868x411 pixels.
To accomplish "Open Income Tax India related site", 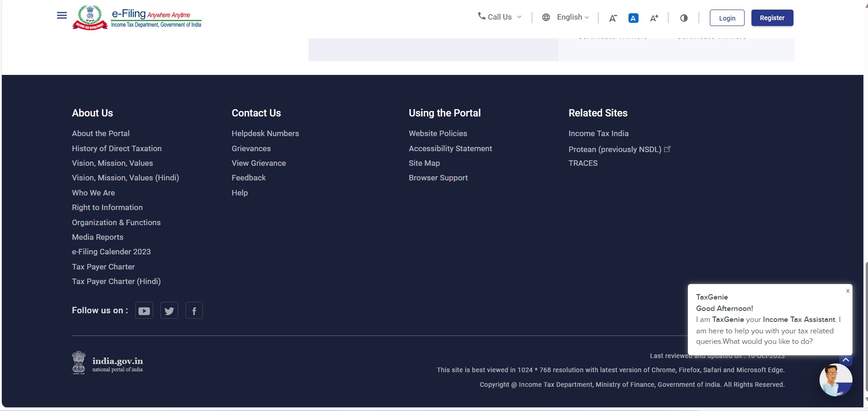I will [598, 133].
